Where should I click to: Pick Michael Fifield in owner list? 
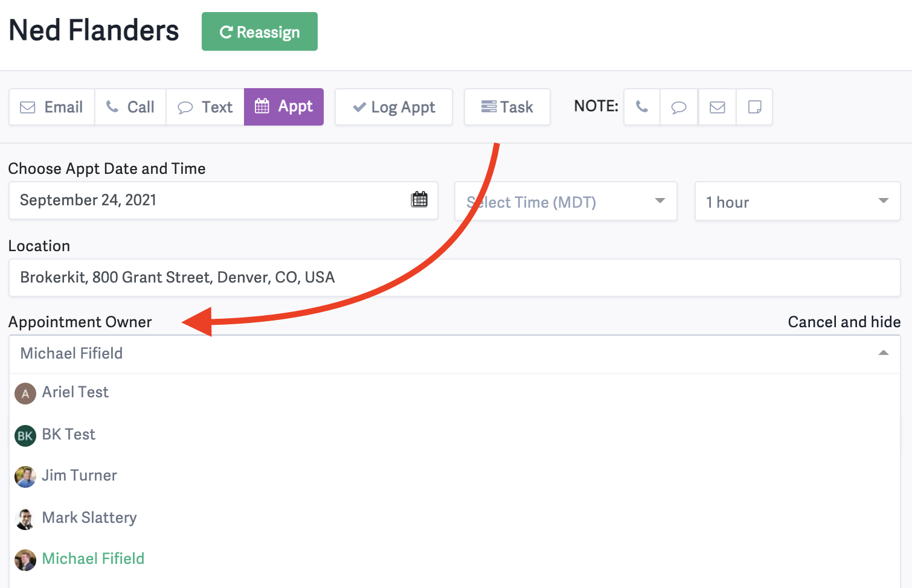(x=455, y=559)
